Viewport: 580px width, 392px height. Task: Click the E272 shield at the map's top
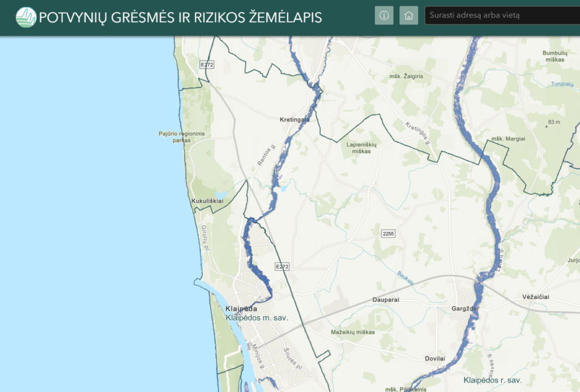click(x=207, y=65)
